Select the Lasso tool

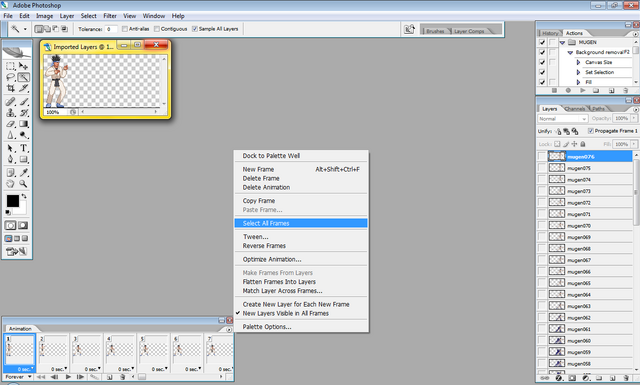(11, 77)
